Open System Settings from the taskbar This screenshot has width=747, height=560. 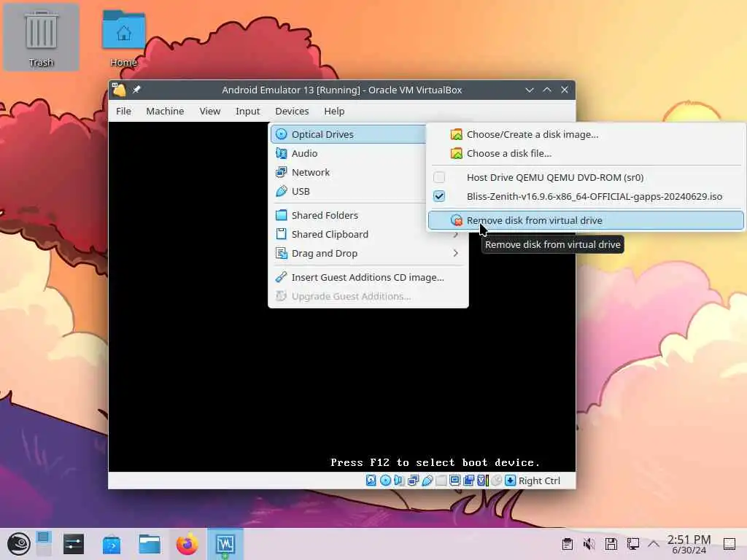point(74,544)
